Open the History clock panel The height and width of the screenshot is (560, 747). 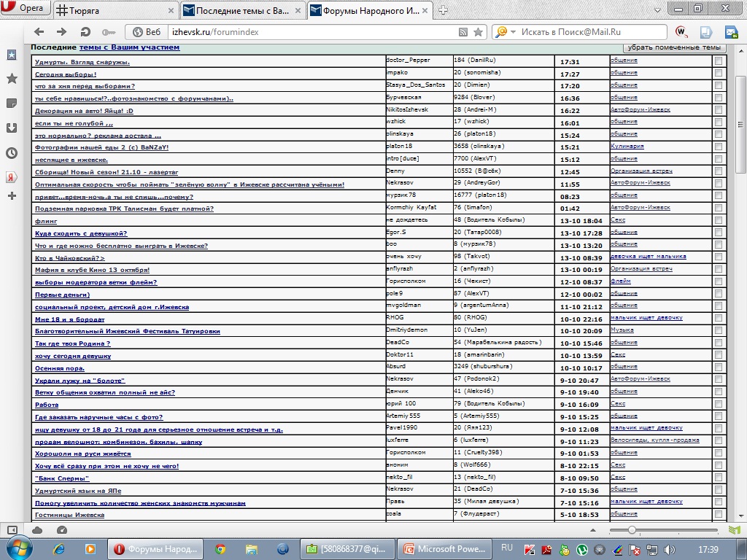[x=12, y=152]
